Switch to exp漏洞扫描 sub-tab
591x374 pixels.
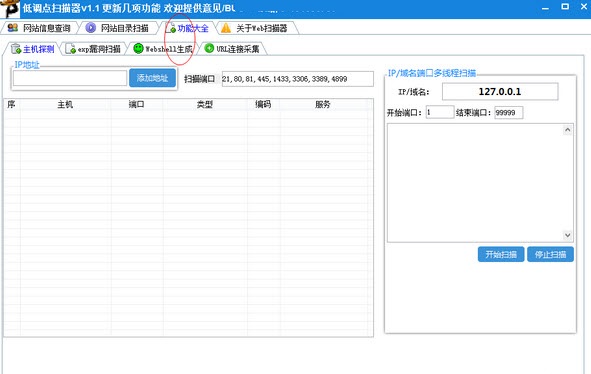coord(93,49)
